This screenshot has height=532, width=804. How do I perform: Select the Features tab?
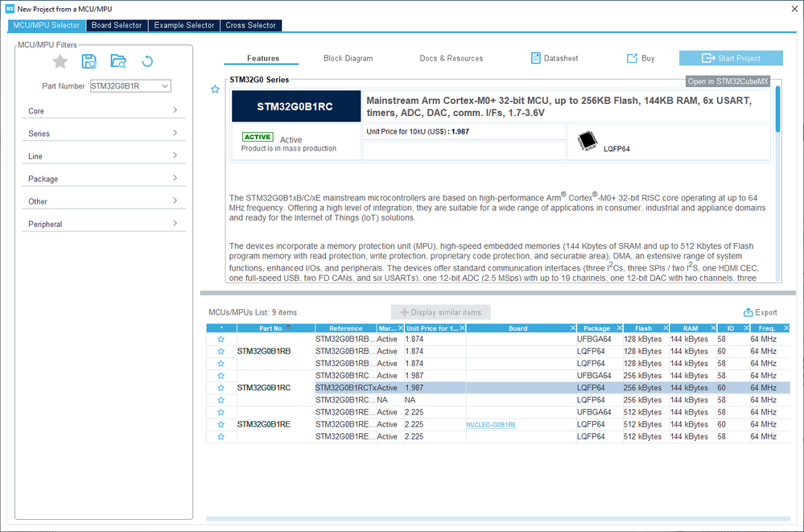pyautogui.click(x=263, y=58)
